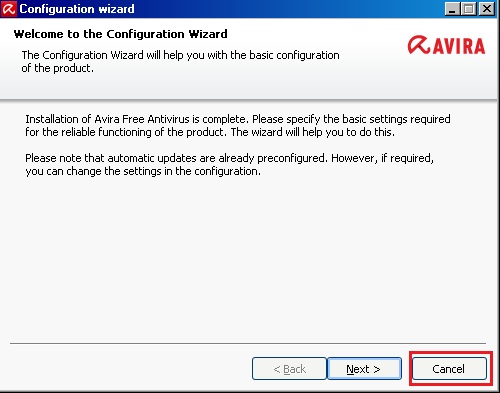Click the greyed-out Back button
This screenshot has width=500, height=393.
click(x=289, y=369)
